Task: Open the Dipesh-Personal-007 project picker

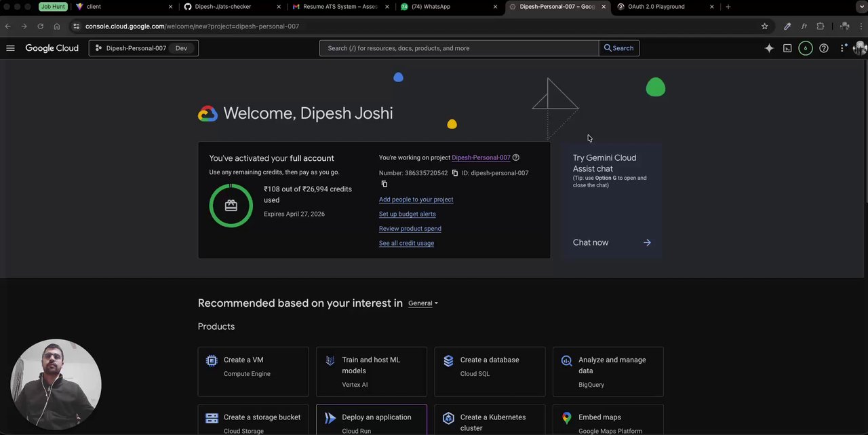Action: [143, 48]
